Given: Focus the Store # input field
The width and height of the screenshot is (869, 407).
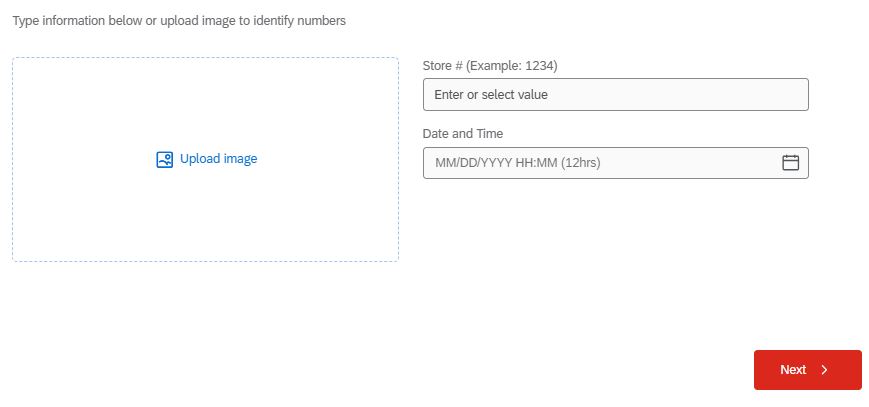Looking at the screenshot, I should click(x=615, y=95).
